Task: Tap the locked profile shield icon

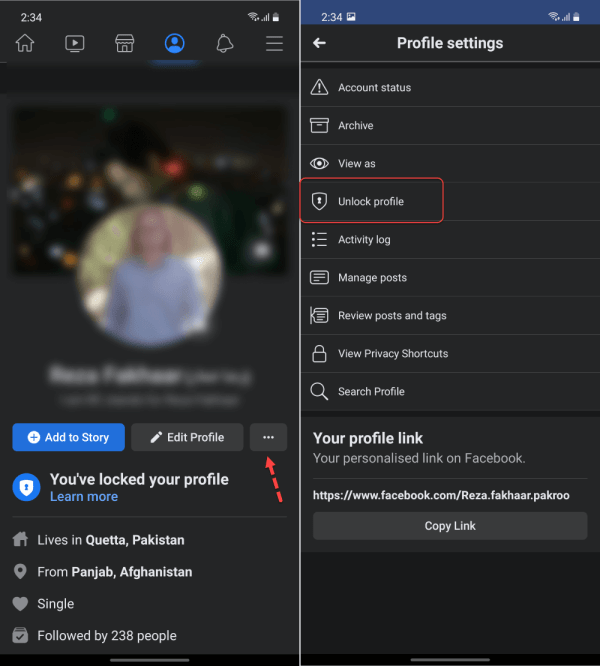Action: (x=26, y=487)
